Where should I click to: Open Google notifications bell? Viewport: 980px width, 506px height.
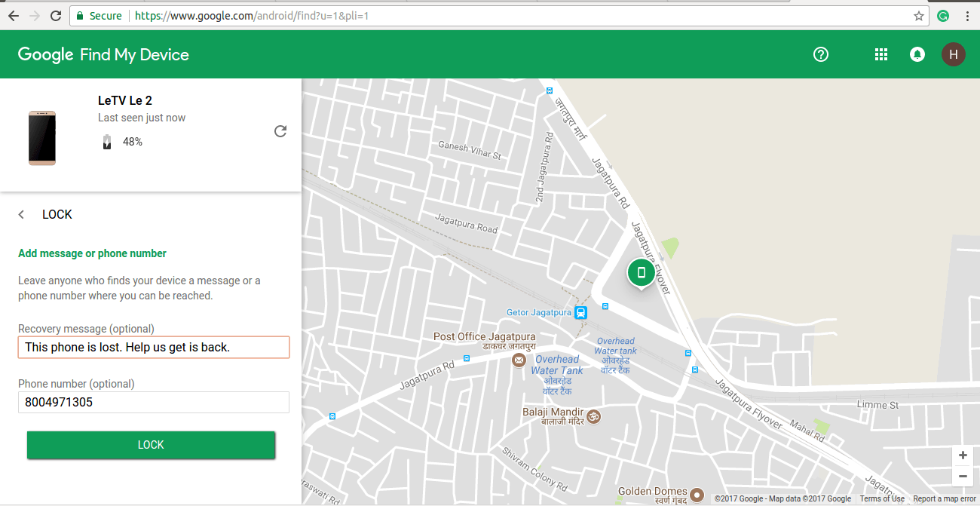(917, 54)
